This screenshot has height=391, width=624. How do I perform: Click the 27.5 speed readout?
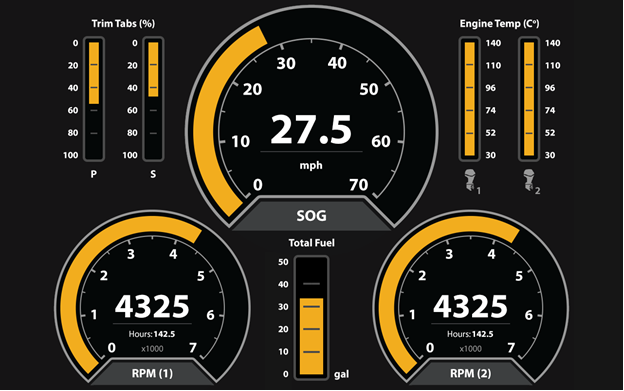click(x=311, y=130)
